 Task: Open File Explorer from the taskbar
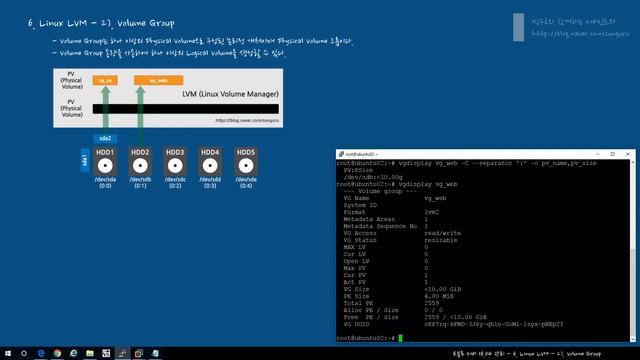(90, 353)
